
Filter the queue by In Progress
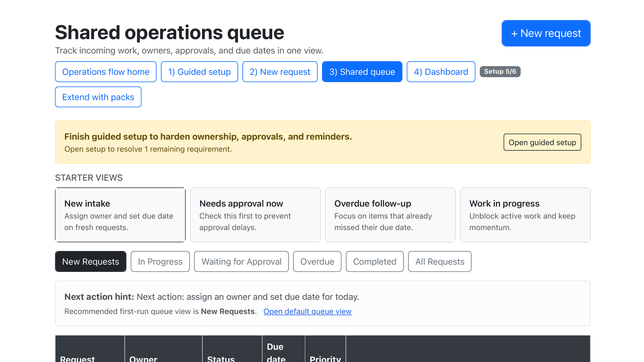(160, 261)
